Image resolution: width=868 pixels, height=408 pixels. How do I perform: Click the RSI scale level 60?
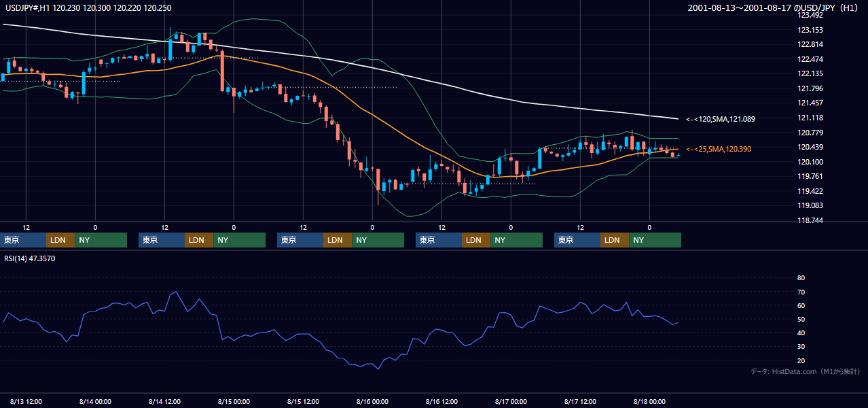click(x=801, y=305)
